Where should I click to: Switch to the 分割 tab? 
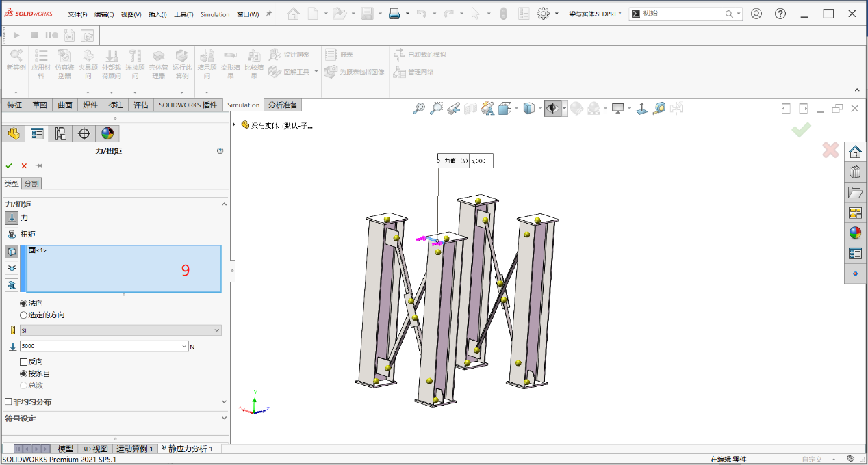pyautogui.click(x=31, y=183)
